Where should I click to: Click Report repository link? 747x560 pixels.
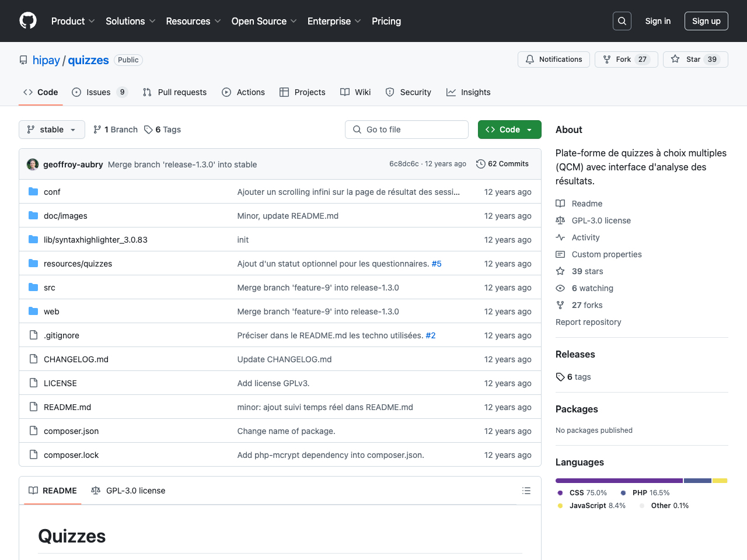click(588, 322)
